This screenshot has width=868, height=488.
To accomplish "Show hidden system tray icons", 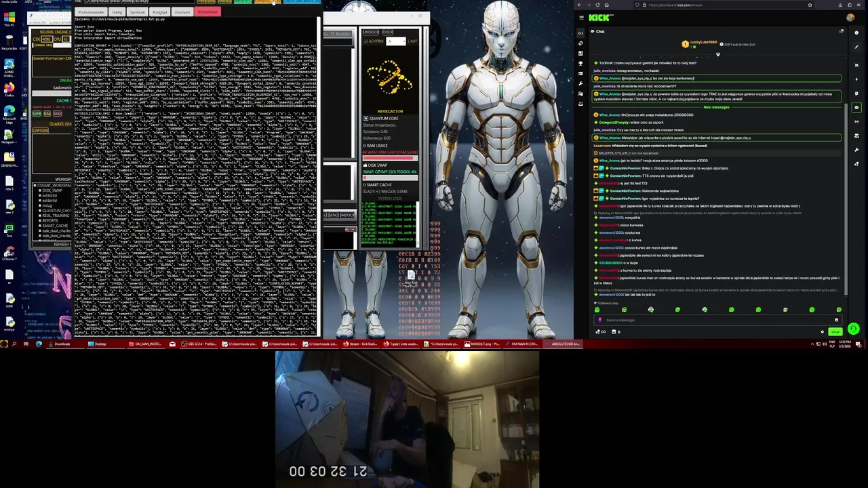I will (812, 344).
